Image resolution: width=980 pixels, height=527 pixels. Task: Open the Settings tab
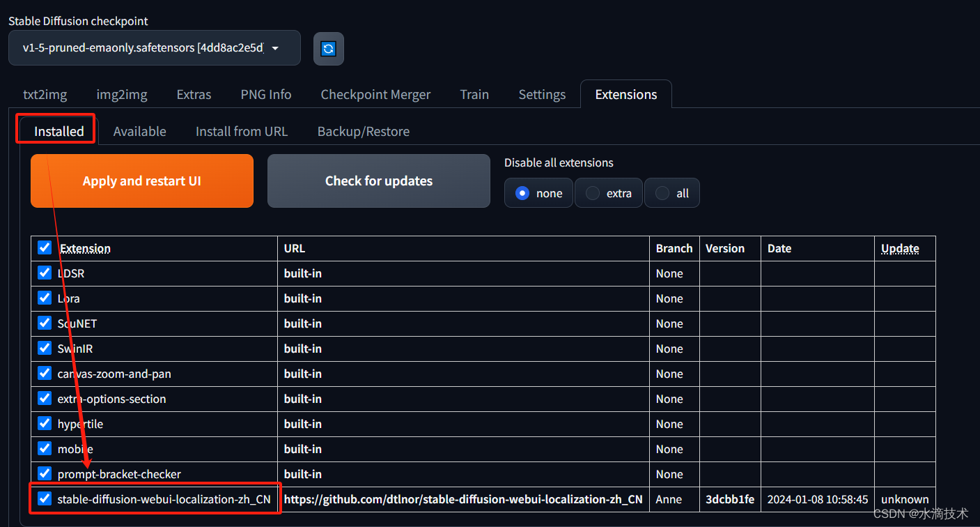[x=542, y=94]
